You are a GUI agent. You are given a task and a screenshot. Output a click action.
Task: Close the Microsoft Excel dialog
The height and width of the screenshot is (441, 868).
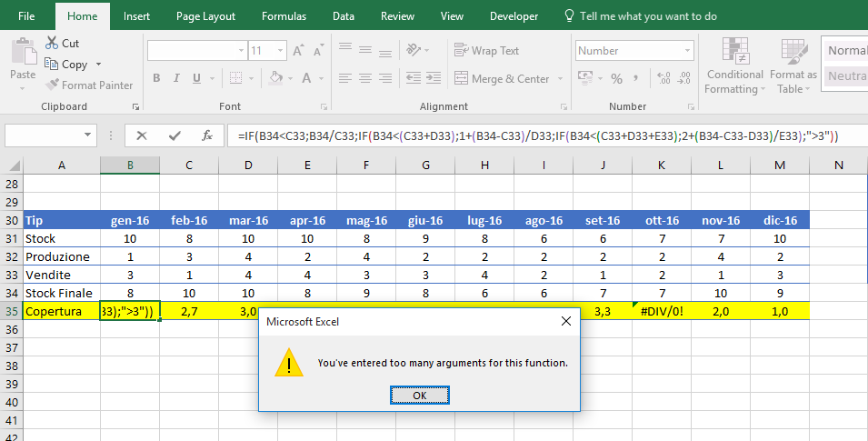[565, 321]
